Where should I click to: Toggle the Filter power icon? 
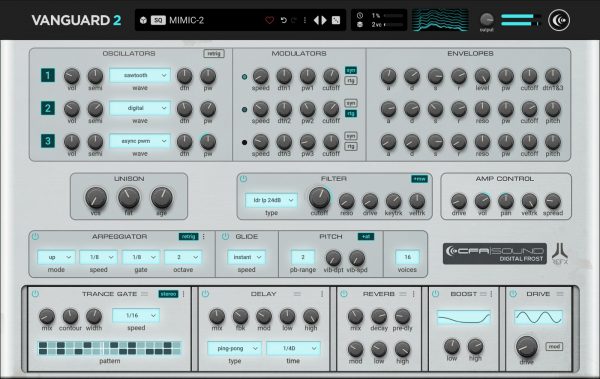[243, 179]
